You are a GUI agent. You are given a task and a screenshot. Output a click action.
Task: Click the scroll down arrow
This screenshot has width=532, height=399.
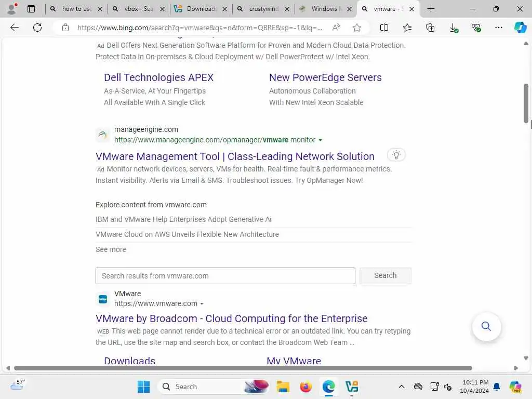526,358
